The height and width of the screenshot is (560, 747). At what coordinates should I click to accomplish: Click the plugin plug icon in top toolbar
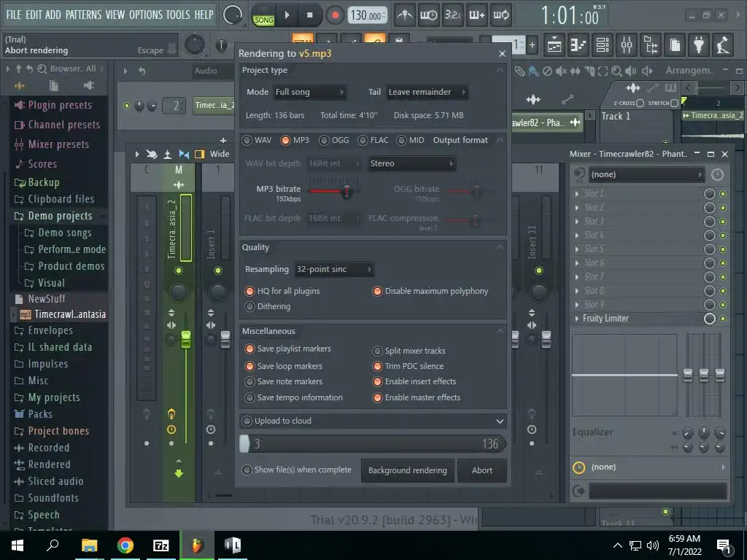point(699,44)
